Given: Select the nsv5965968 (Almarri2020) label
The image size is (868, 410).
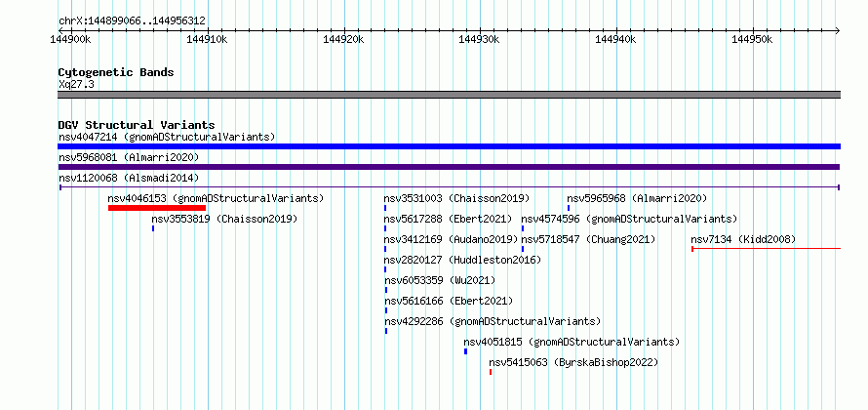Looking at the screenshot, I should coord(637,198).
